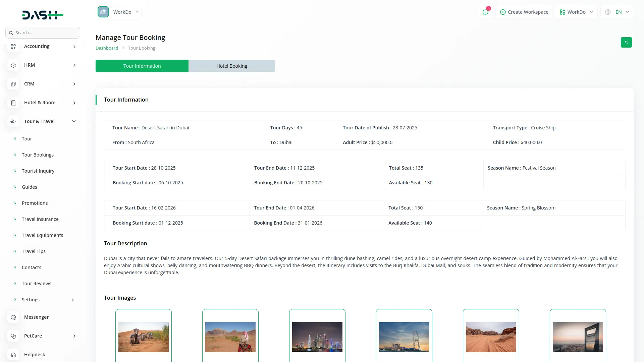The image size is (644, 362).
Task: Click inside the Search field
Action: (x=43, y=33)
